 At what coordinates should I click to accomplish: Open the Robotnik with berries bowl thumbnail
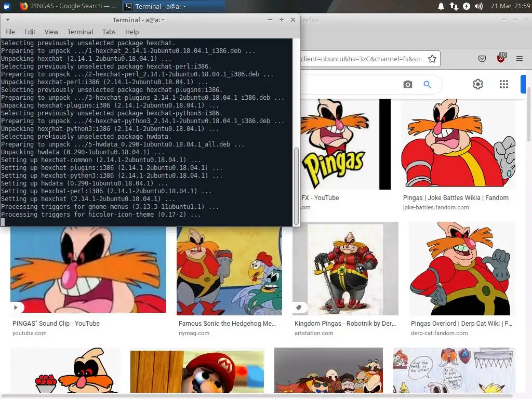tap(65, 370)
